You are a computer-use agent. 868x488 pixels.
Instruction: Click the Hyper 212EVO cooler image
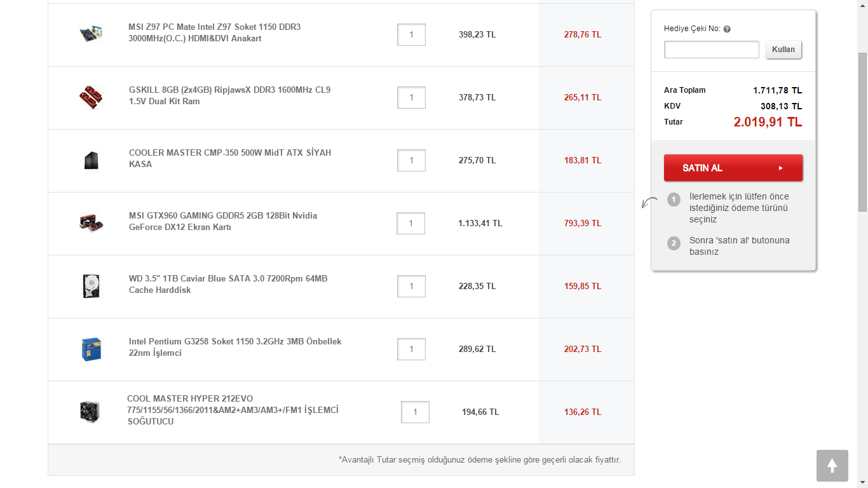click(91, 412)
